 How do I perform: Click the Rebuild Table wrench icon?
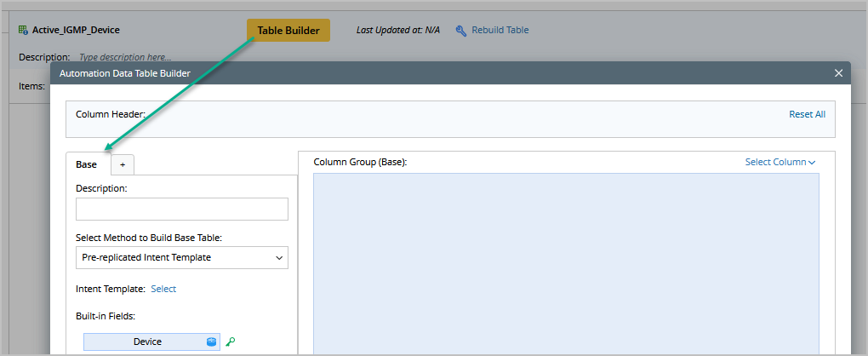(x=461, y=31)
